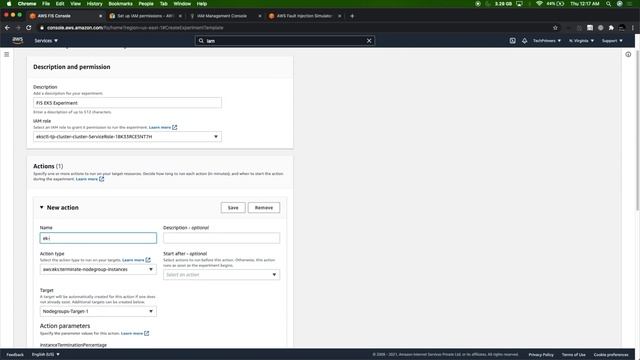Open the View menu

76,4
